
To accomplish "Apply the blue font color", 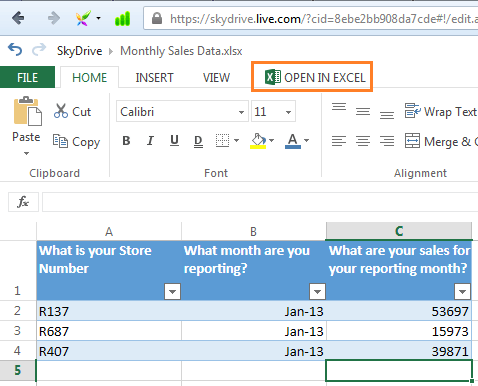I will (x=293, y=141).
